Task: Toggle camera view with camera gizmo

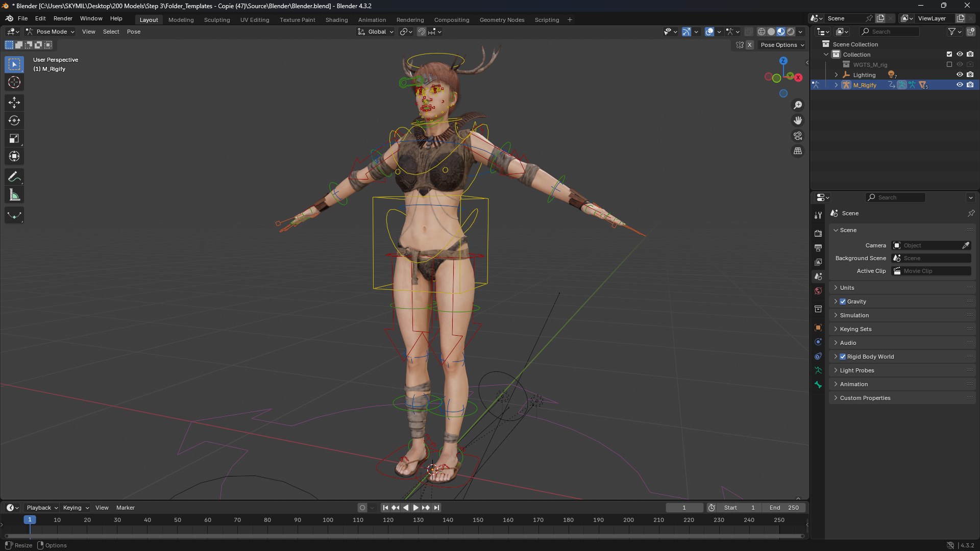Action: 798,136
